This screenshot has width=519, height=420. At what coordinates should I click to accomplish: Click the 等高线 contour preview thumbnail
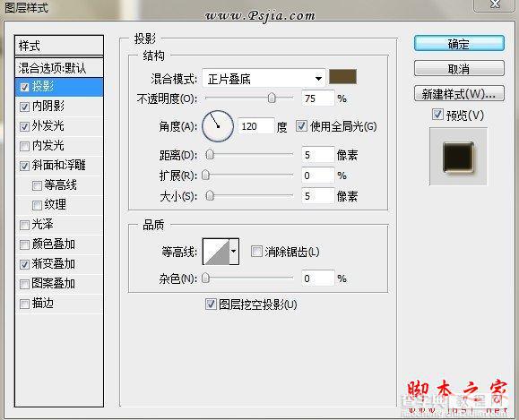click(x=216, y=252)
